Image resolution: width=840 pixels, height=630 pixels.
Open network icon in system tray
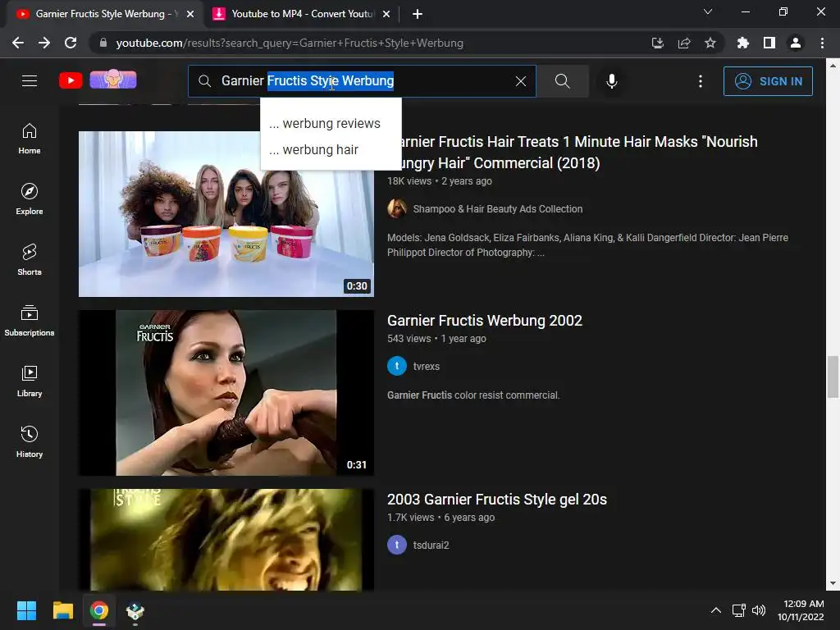739,610
